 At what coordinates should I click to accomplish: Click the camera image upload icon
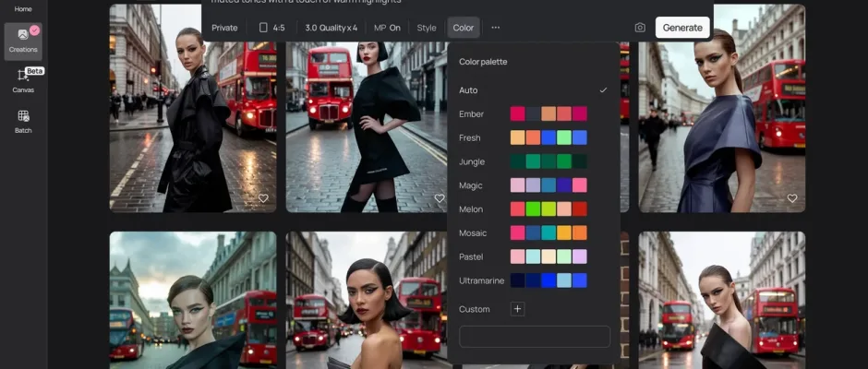[x=640, y=28]
